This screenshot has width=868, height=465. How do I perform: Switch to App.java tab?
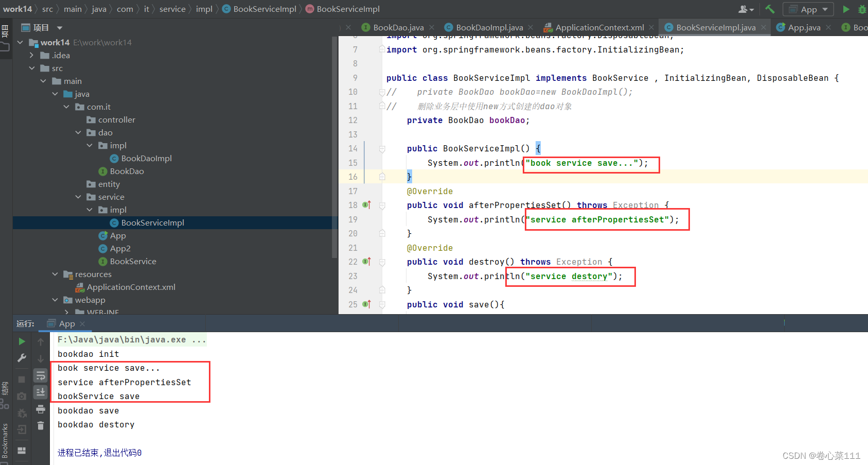(x=804, y=27)
